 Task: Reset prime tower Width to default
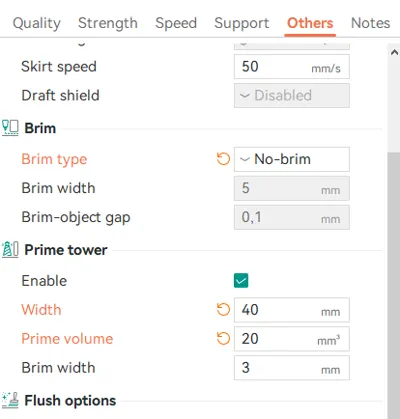[x=223, y=310]
